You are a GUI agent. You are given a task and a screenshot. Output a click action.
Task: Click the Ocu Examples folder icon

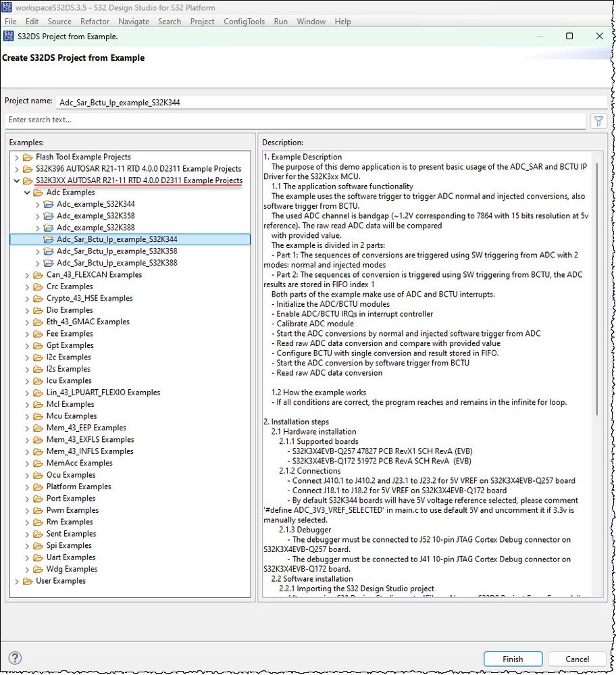point(38,475)
